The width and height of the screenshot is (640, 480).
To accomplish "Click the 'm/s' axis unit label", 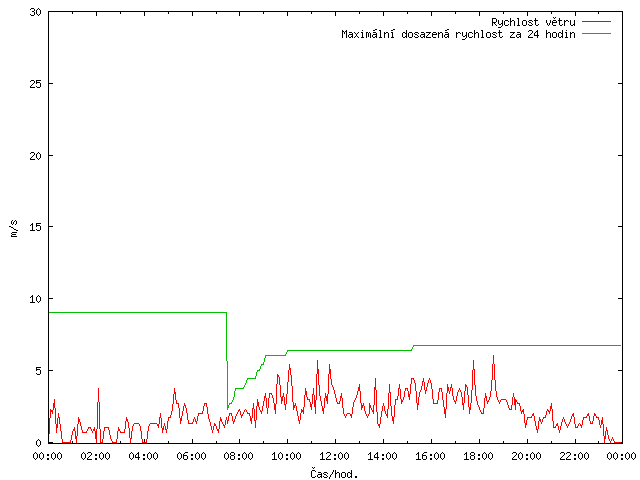I will pyautogui.click(x=14, y=229).
